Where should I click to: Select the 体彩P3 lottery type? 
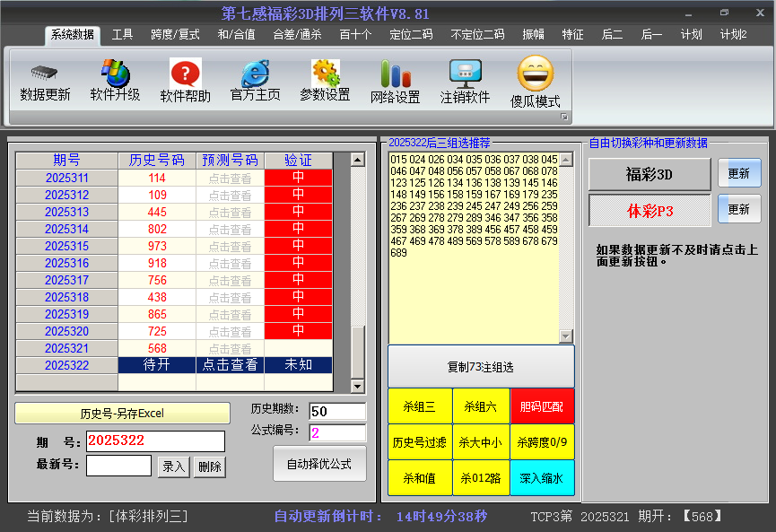650,210
